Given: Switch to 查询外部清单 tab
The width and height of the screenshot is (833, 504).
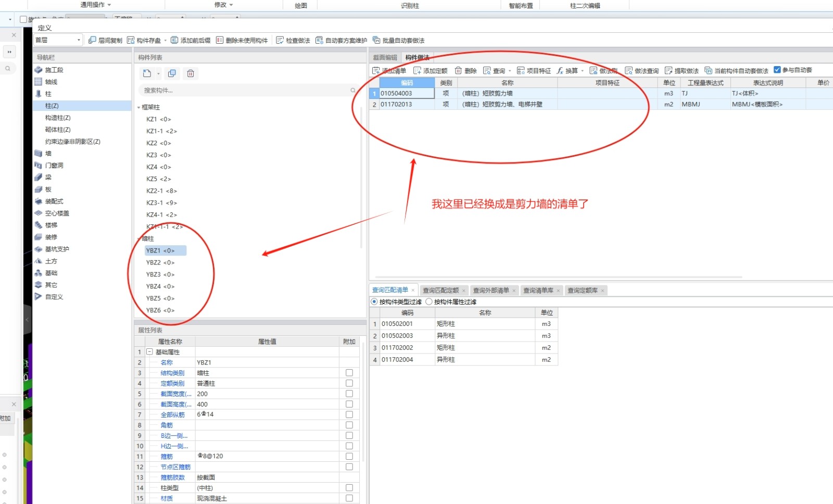Looking at the screenshot, I should point(491,291).
